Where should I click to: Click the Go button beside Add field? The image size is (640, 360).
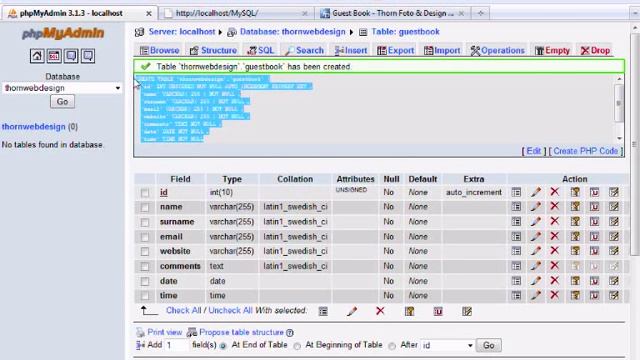point(489,345)
